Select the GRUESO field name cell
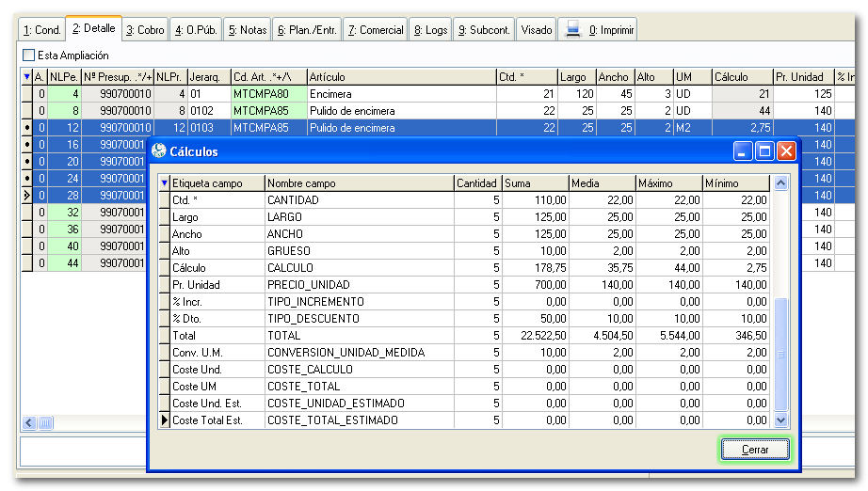Image resolution: width=868 pixels, height=491 pixels. 360,251
